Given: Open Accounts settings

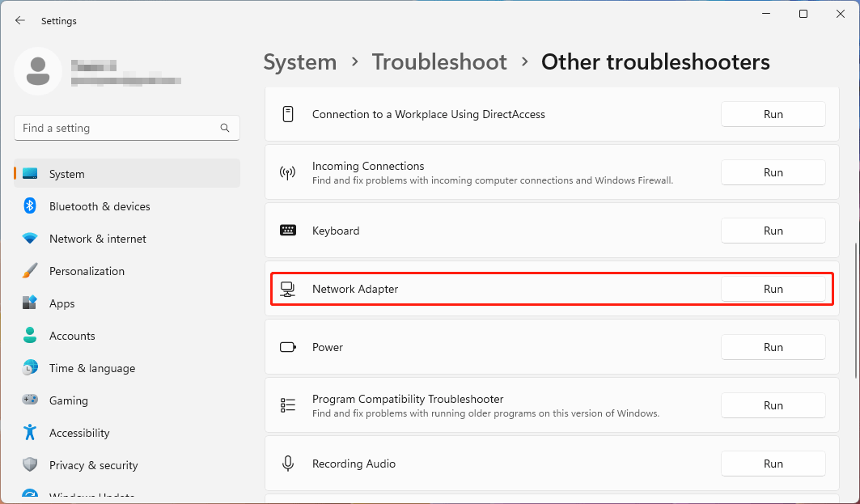Looking at the screenshot, I should point(127,336).
